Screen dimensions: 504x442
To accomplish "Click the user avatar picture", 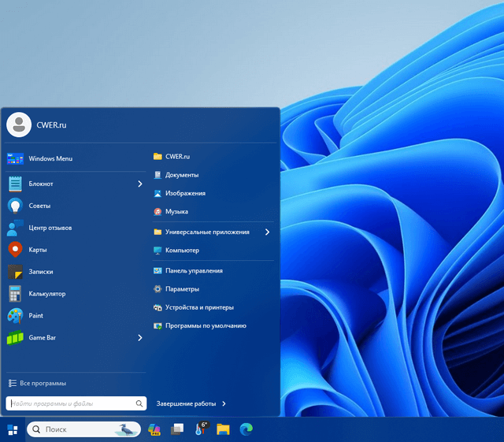I will (x=18, y=124).
